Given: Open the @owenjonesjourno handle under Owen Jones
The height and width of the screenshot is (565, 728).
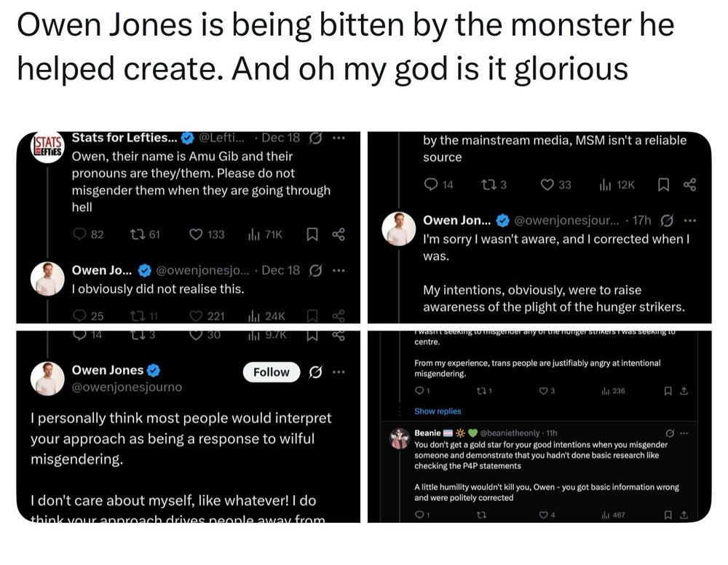Looking at the screenshot, I should click(x=127, y=387).
